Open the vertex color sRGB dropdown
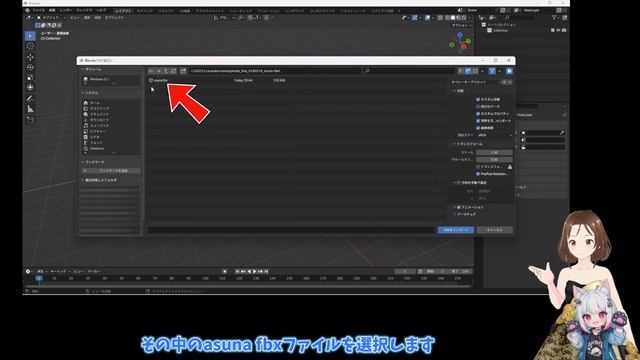 (494, 135)
